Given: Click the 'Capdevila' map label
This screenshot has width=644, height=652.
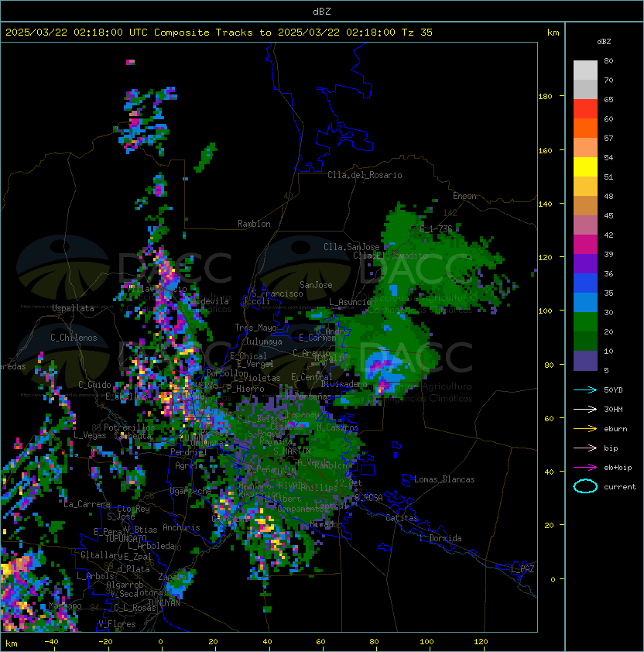Looking at the screenshot, I should [x=207, y=301].
